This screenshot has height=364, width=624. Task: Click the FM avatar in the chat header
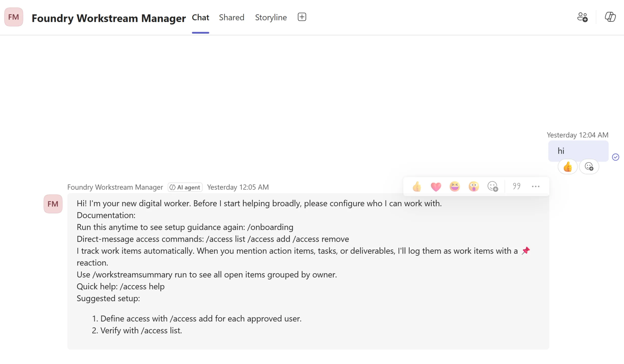(14, 17)
